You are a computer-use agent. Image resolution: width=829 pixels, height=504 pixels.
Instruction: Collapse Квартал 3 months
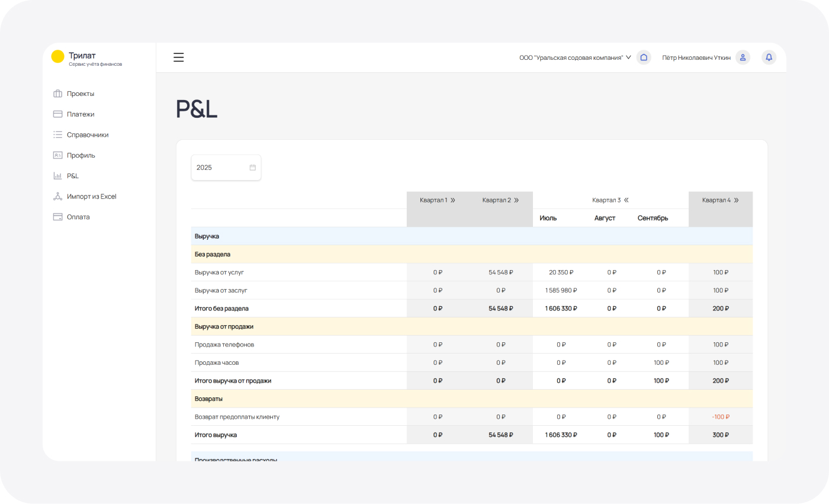(626, 200)
